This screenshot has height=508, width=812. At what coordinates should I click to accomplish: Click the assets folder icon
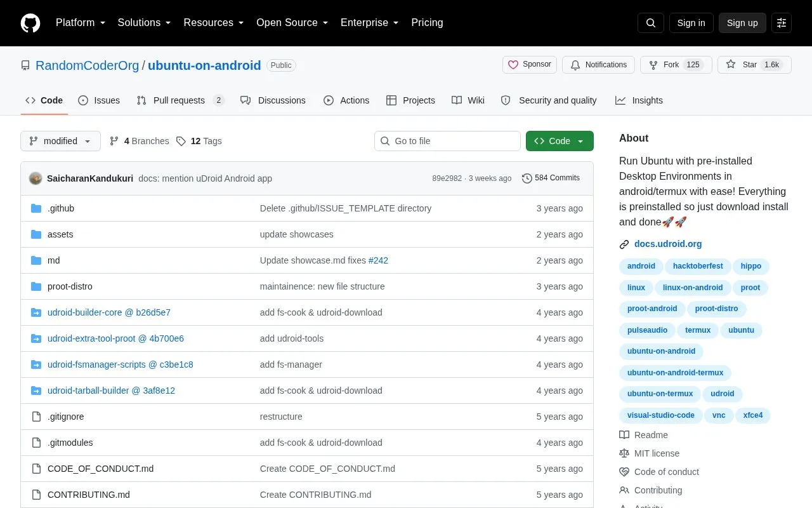click(x=36, y=234)
